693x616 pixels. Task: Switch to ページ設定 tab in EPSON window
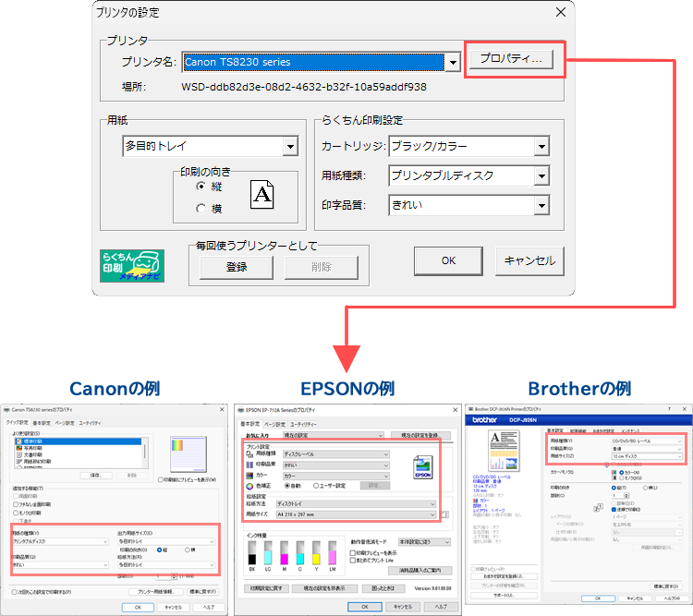click(274, 424)
